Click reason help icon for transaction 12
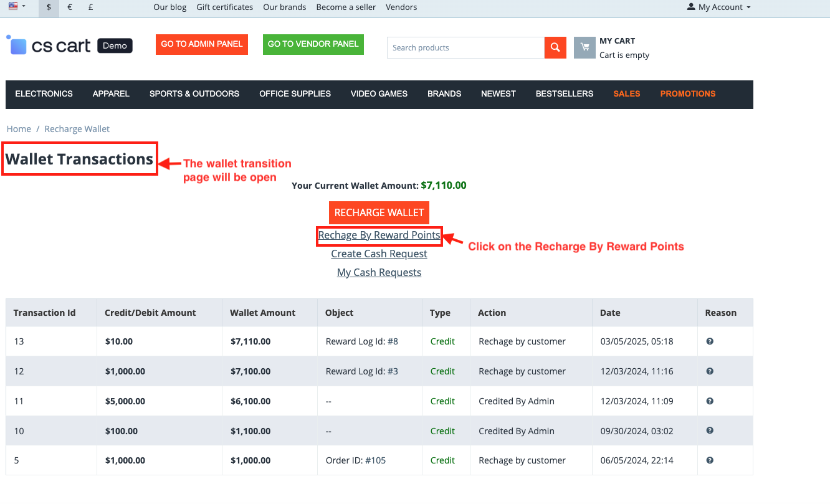 pos(710,371)
